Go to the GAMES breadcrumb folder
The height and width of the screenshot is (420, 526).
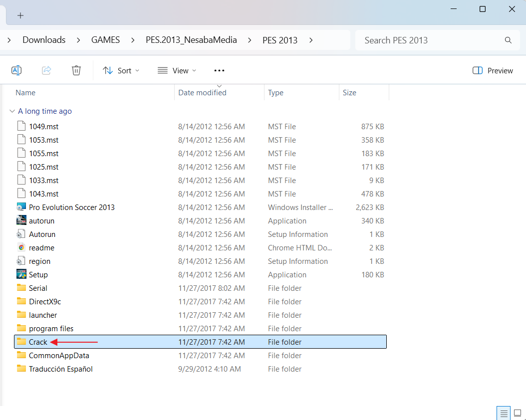tap(106, 40)
